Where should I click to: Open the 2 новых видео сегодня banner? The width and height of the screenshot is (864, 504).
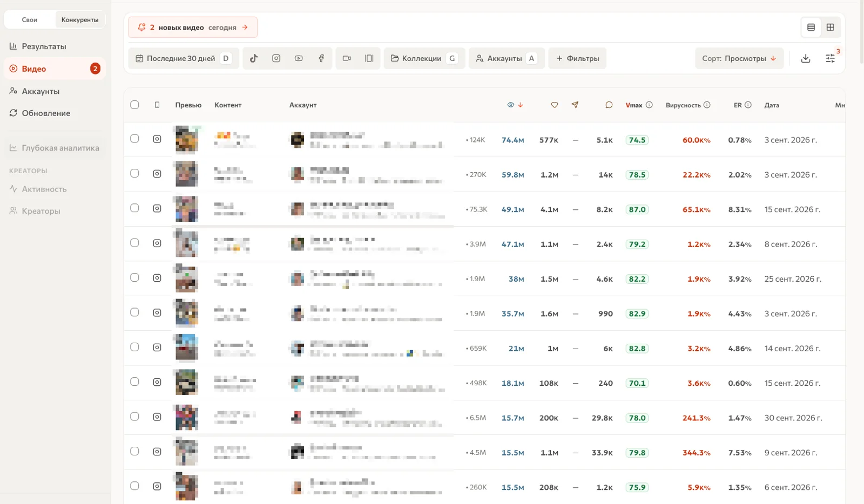coord(193,28)
